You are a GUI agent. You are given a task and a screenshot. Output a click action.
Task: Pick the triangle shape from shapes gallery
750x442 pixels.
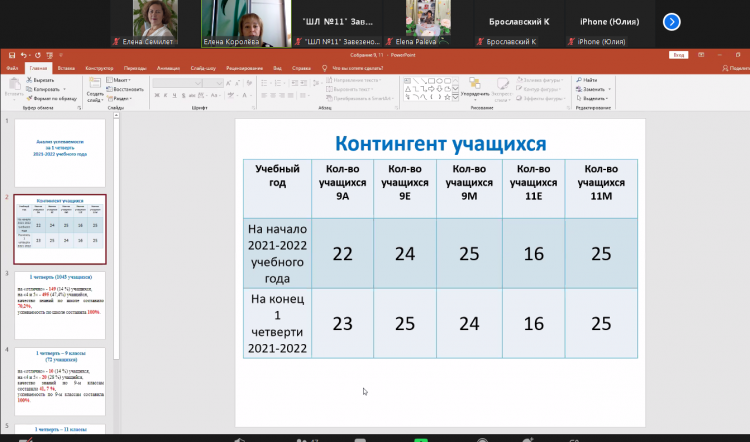(x=408, y=89)
